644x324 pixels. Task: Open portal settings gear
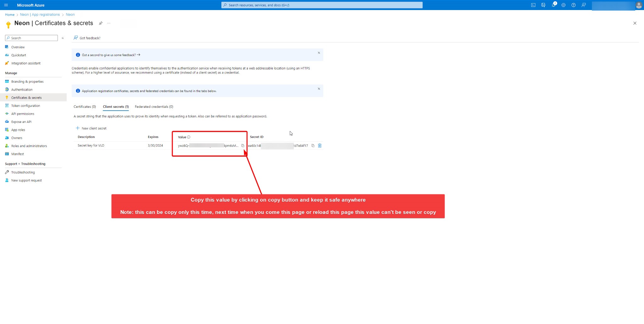[x=563, y=5]
